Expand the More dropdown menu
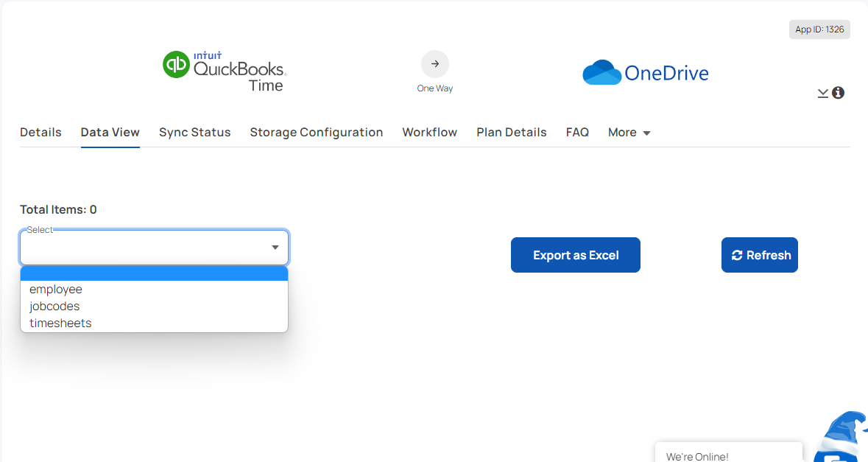 point(629,133)
